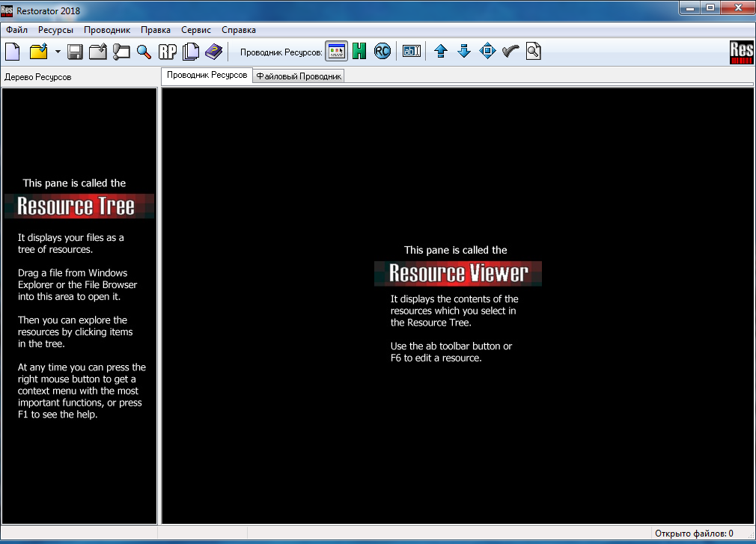Open help with the purple book icon
The height and width of the screenshot is (544, 756).
(213, 51)
